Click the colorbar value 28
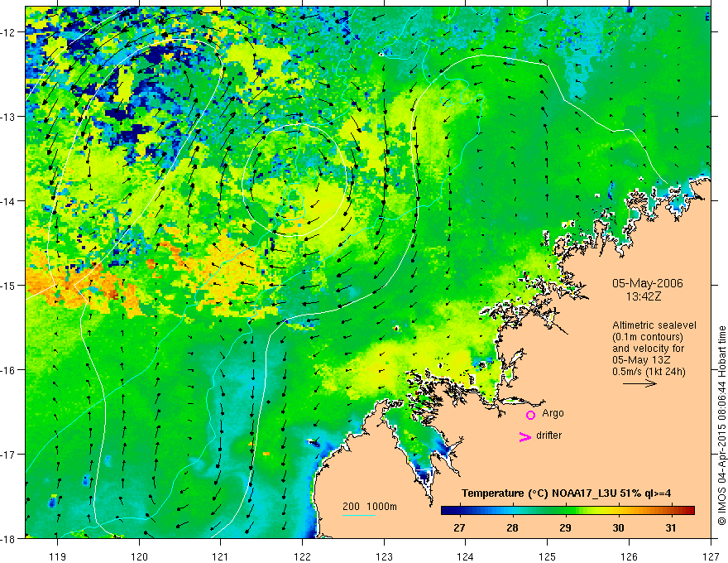The image size is (728, 563). tap(512, 527)
